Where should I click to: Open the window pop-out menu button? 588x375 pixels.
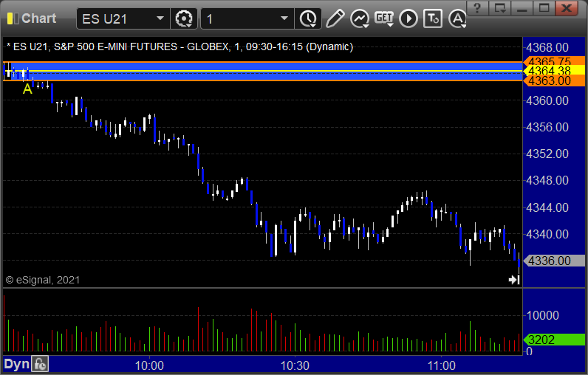tap(500, 8)
